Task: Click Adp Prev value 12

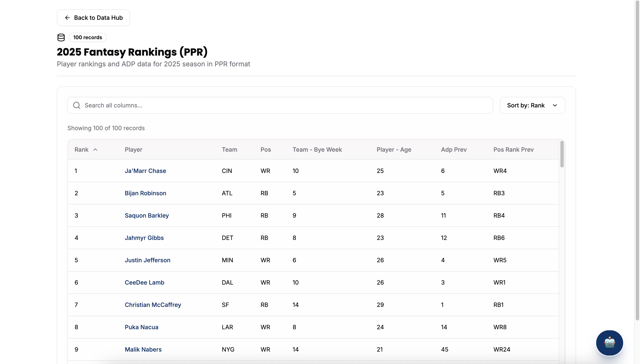Action: tap(444, 238)
